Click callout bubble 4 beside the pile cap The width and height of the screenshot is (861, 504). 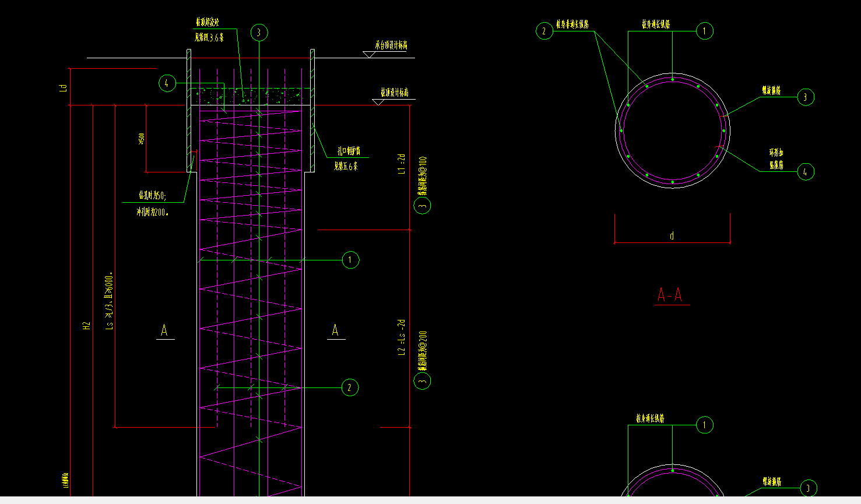(x=167, y=83)
